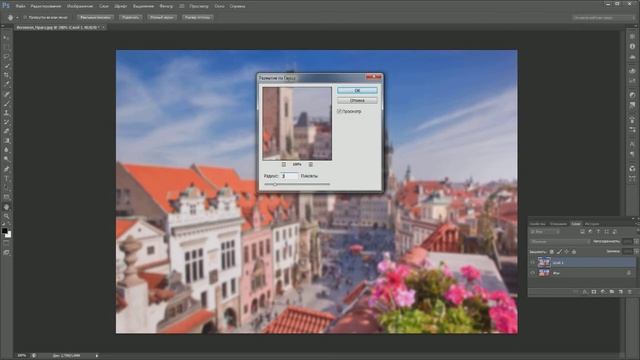640x360 pixels.
Task: Click the Полный экран button
Action: pos(162,18)
